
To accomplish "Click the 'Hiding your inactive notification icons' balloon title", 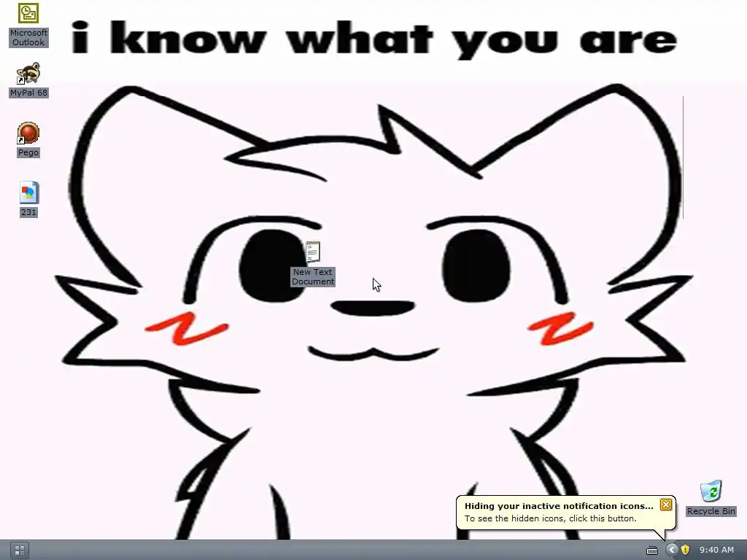I will (x=559, y=506).
